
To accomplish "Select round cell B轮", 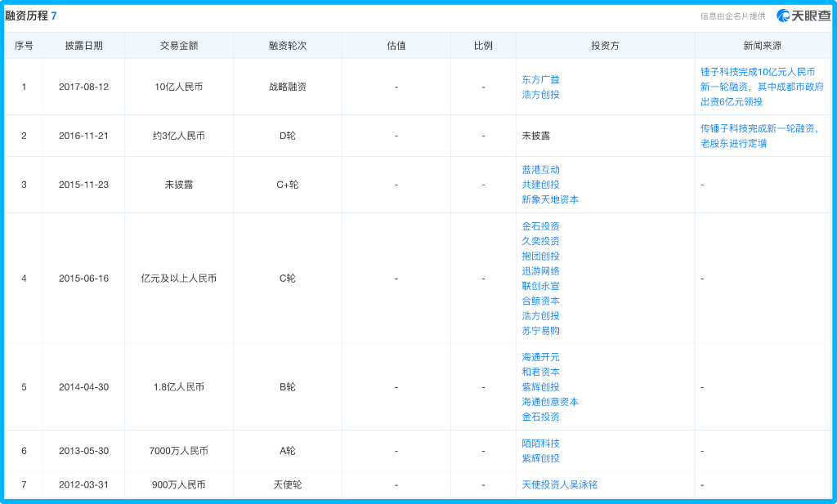I will pos(287,387).
